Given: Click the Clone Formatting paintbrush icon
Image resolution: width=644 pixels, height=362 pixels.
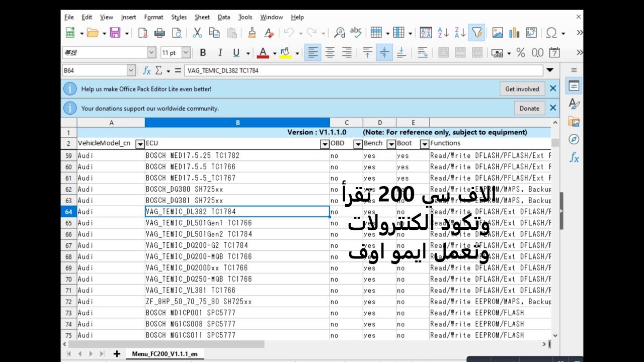Looking at the screenshot, I should click(x=252, y=33).
